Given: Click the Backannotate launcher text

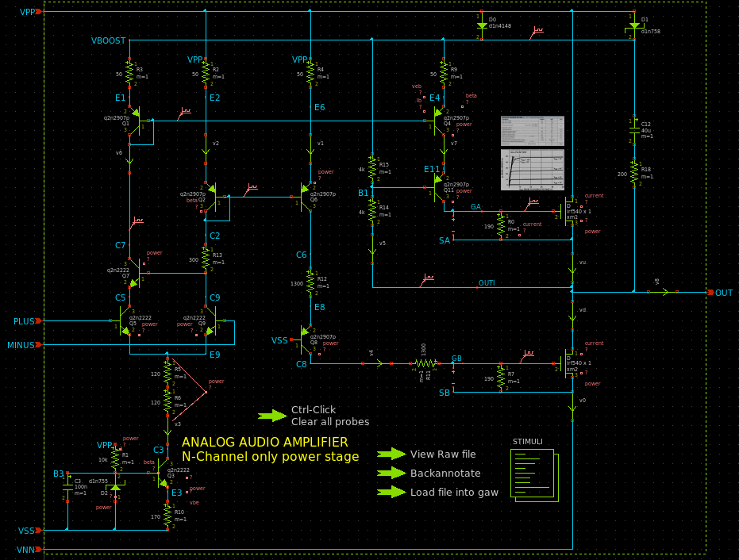Looking at the screenshot, I should [445, 473].
